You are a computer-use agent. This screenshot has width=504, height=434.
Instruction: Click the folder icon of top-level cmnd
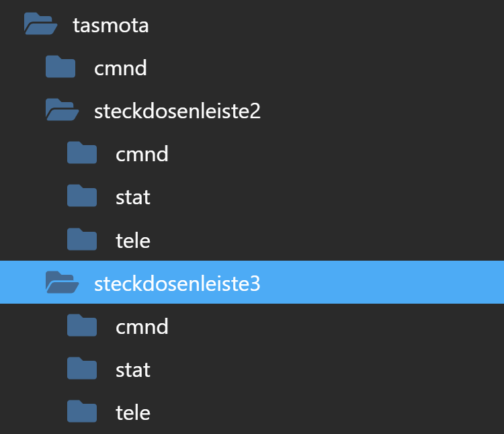pyautogui.click(x=60, y=67)
